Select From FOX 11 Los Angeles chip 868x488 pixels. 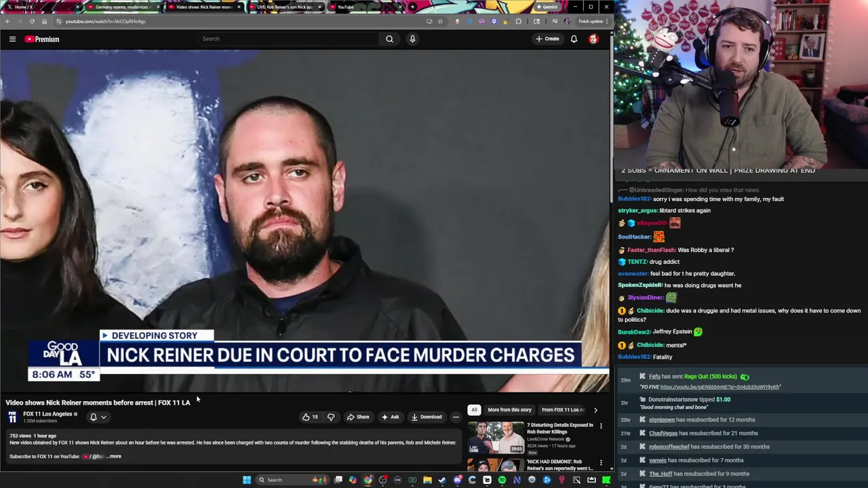point(562,409)
